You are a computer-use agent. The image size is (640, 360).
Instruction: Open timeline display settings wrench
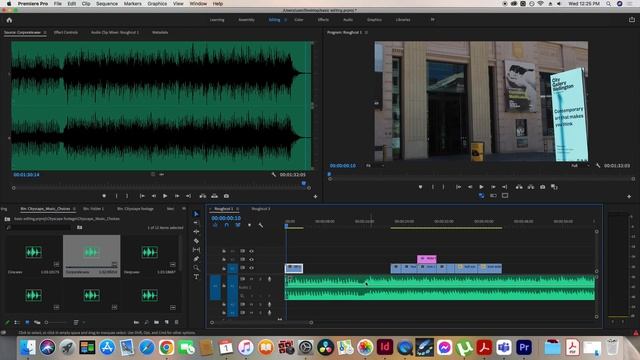pos(260,225)
